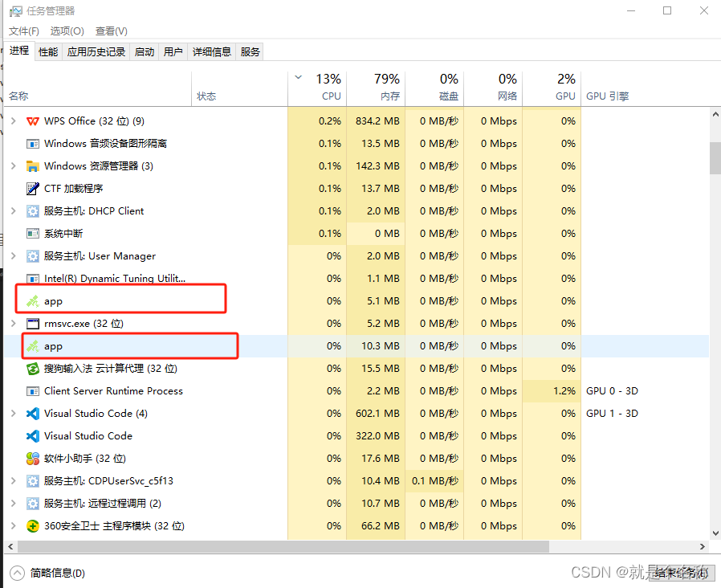Click the horizontal scroll right arrow
The width and height of the screenshot is (721, 588).
(x=703, y=546)
